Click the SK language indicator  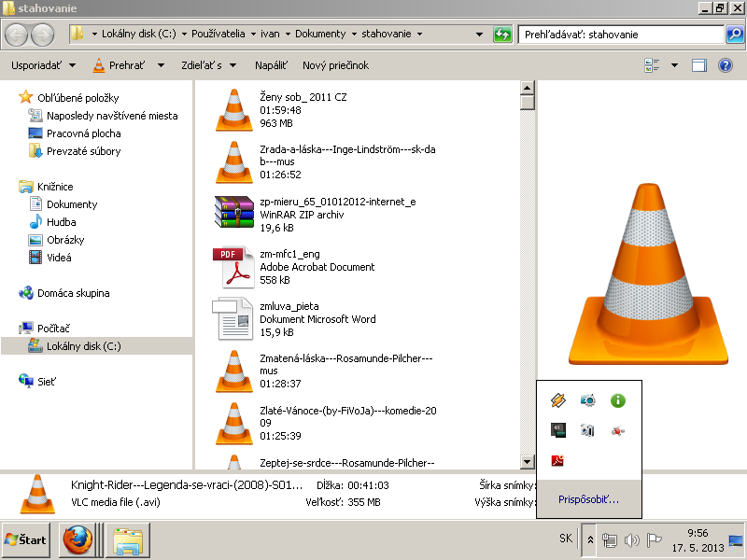click(566, 539)
